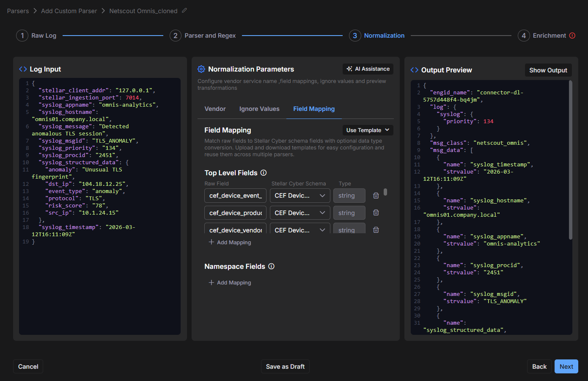Click the Normalization Parameters gear icon
The image size is (588, 381).
point(201,69)
